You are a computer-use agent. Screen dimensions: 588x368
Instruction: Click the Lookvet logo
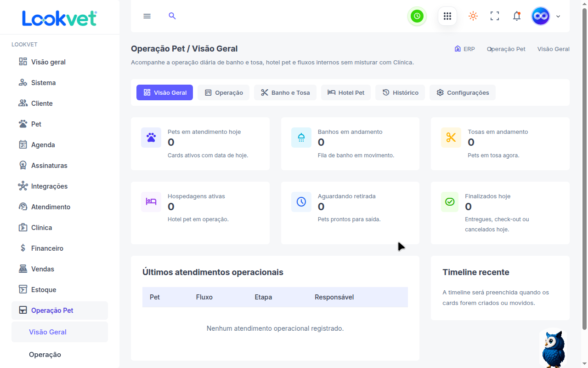[60, 18]
